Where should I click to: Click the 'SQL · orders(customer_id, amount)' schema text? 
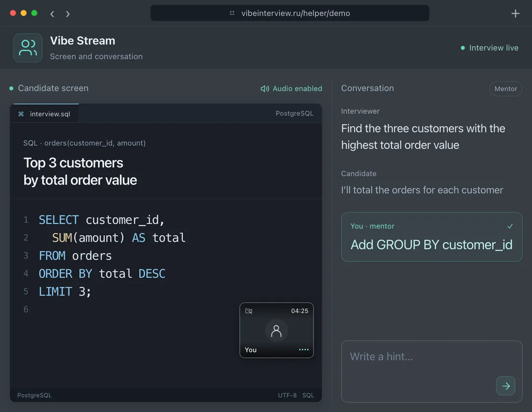tap(85, 143)
